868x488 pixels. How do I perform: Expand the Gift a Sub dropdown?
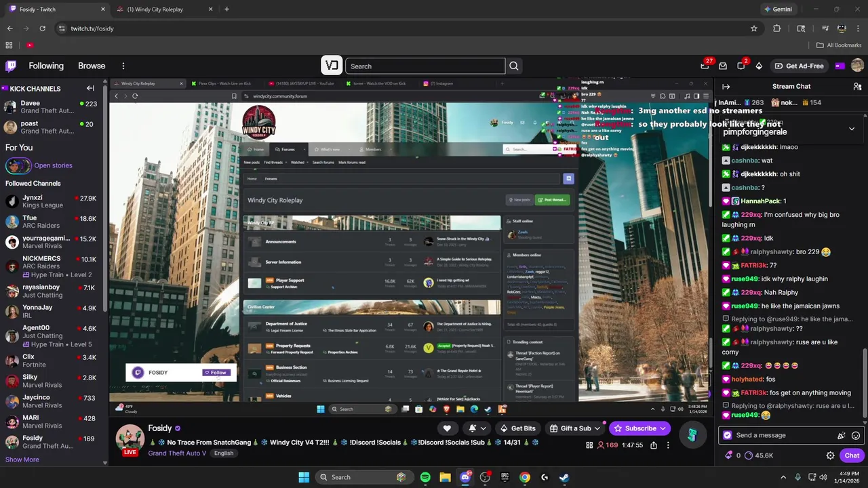[x=597, y=428]
